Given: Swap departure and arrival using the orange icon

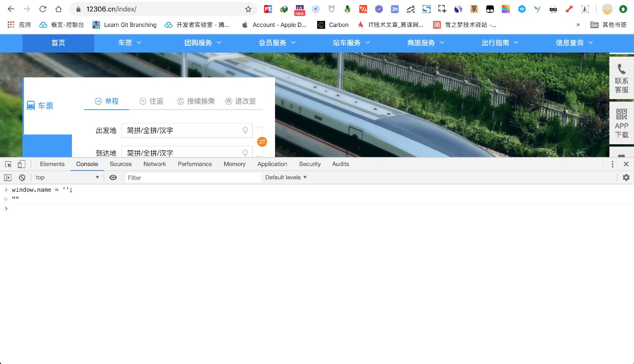Looking at the screenshot, I should [x=262, y=142].
